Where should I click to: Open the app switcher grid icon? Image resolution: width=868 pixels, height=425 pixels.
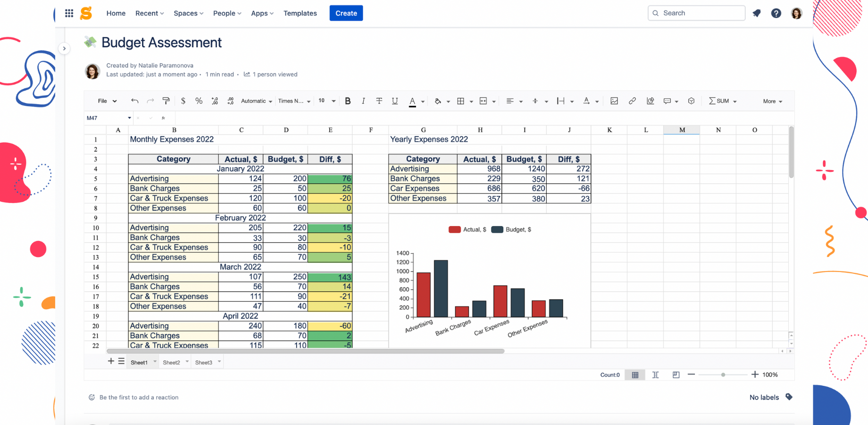69,13
